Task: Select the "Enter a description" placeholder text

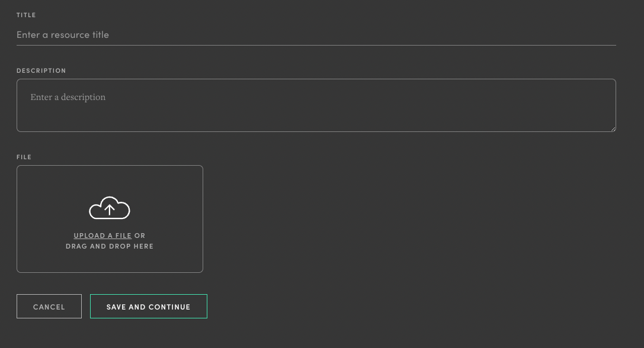Action: [68, 97]
